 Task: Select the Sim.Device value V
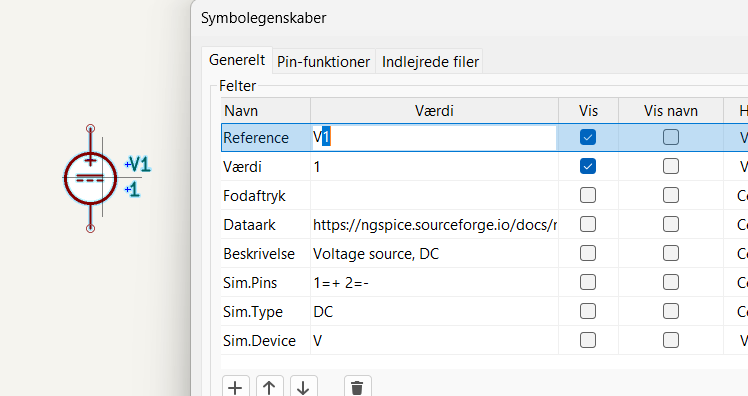pyautogui.click(x=434, y=340)
